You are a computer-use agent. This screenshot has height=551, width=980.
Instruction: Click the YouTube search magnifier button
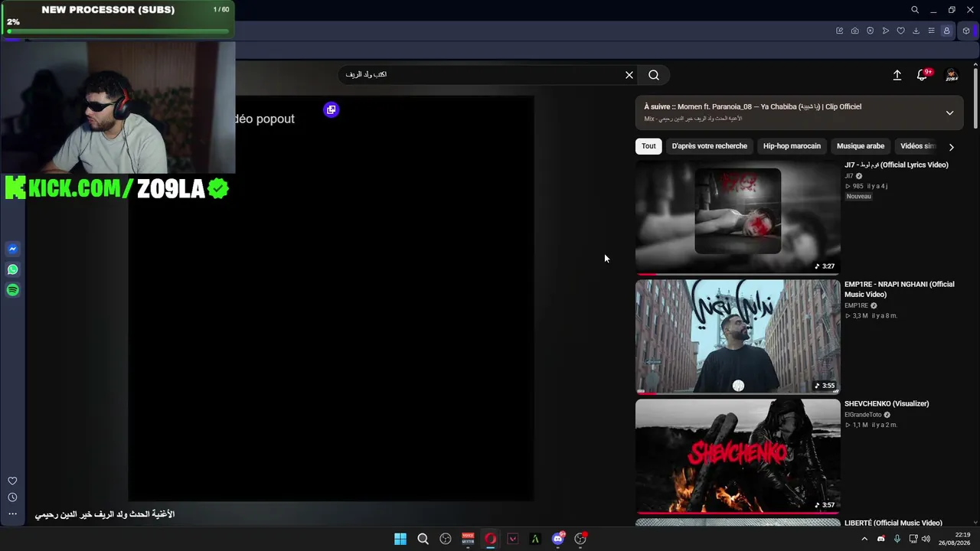click(x=654, y=75)
